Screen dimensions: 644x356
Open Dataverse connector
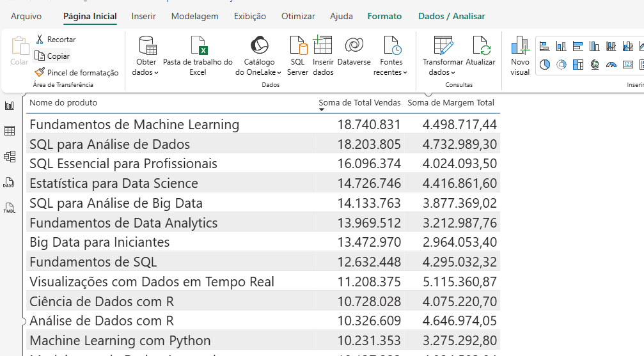pos(354,51)
